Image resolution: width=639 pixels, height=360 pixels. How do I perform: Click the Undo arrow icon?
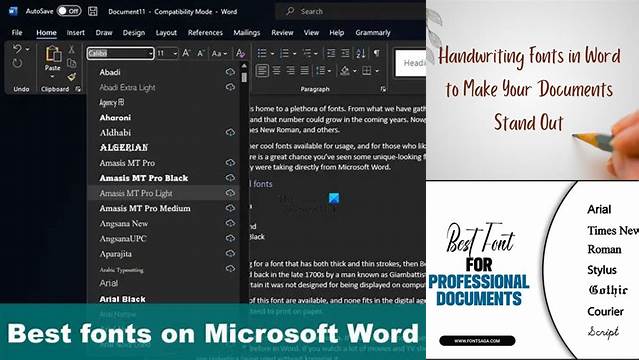point(17,49)
